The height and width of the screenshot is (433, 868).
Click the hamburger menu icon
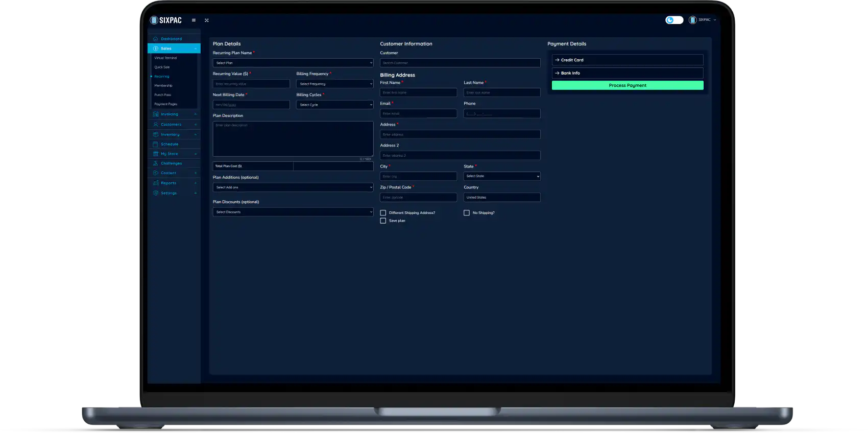point(194,20)
